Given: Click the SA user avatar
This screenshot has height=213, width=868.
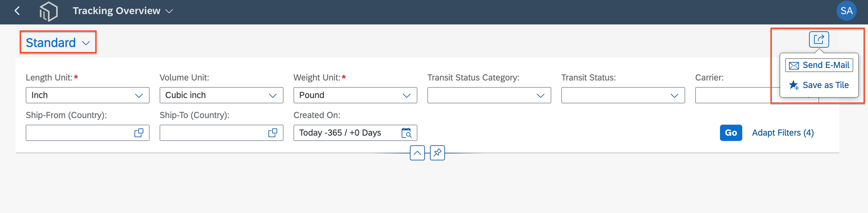Looking at the screenshot, I should point(846,11).
